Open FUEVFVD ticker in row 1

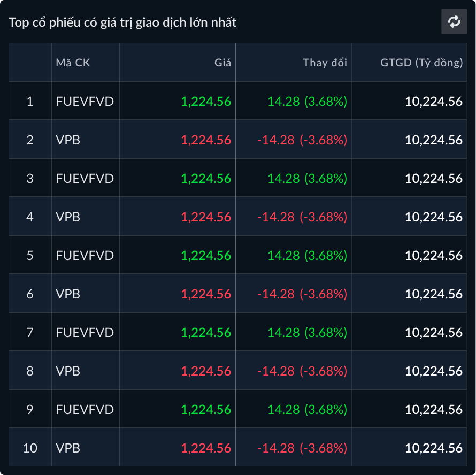pos(85,101)
